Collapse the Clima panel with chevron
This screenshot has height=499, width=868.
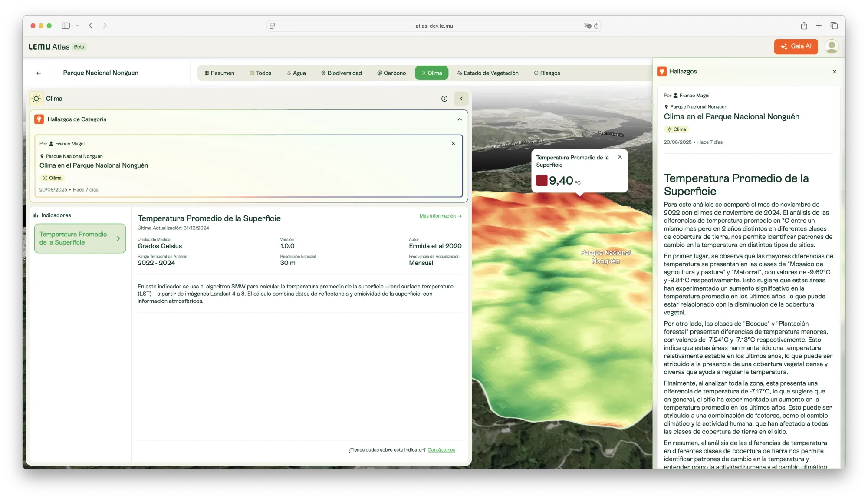click(x=461, y=99)
